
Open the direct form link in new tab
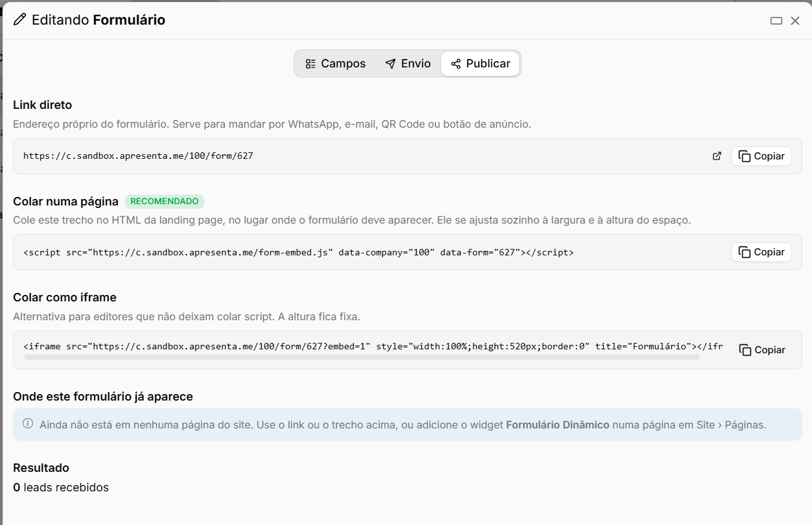[x=717, y=156]
